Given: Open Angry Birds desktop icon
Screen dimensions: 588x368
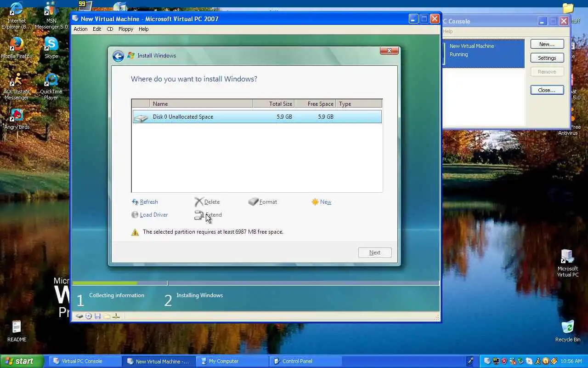Looking at the screenshot, I should [x=17, y=119].
